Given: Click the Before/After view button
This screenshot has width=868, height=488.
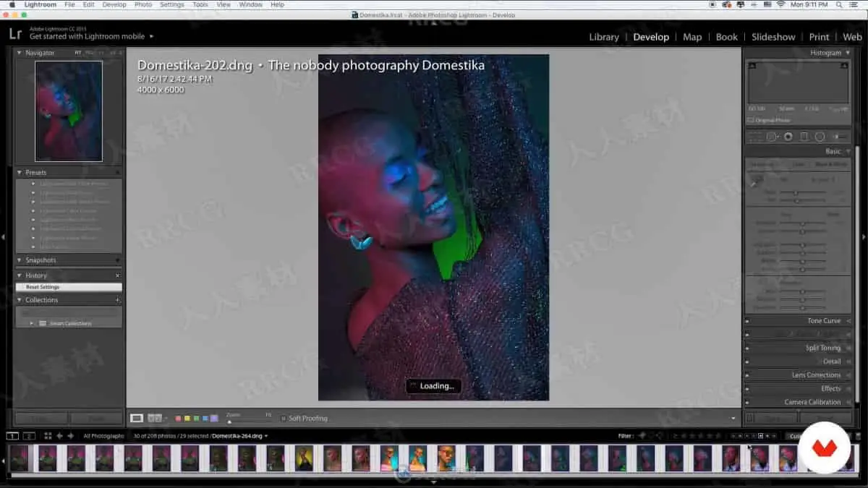Looking at the screenshot, I should (153, 418).
